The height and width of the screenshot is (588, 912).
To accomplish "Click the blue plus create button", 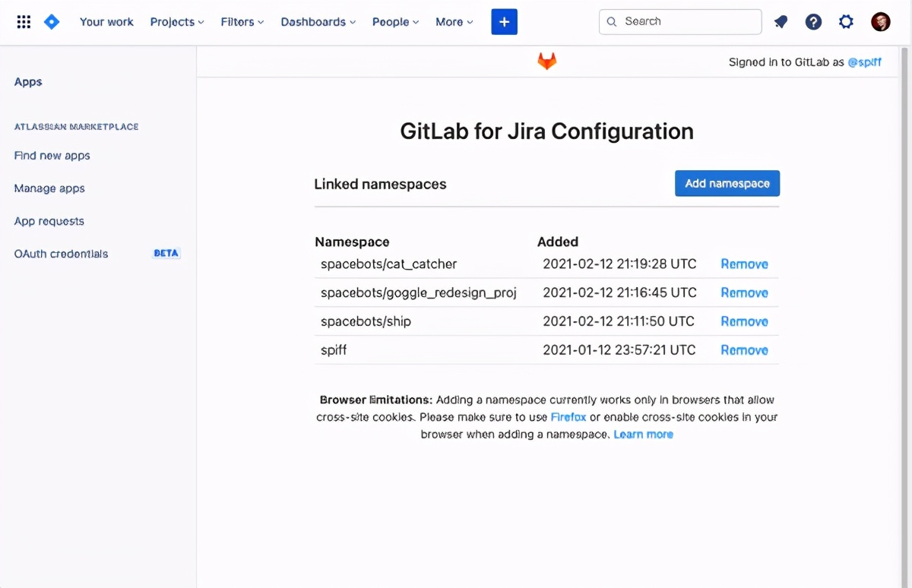I will click(x=504, y=21).
